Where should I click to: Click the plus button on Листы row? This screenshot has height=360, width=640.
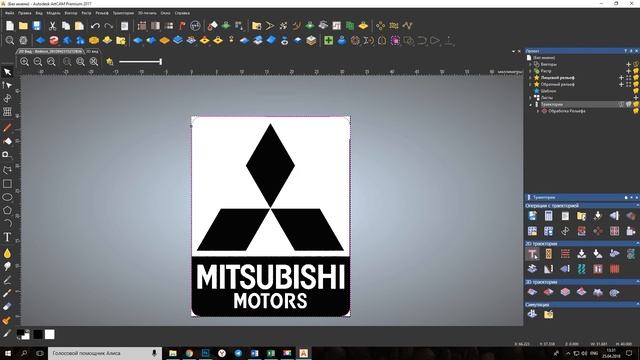click(x=636, y=98)
